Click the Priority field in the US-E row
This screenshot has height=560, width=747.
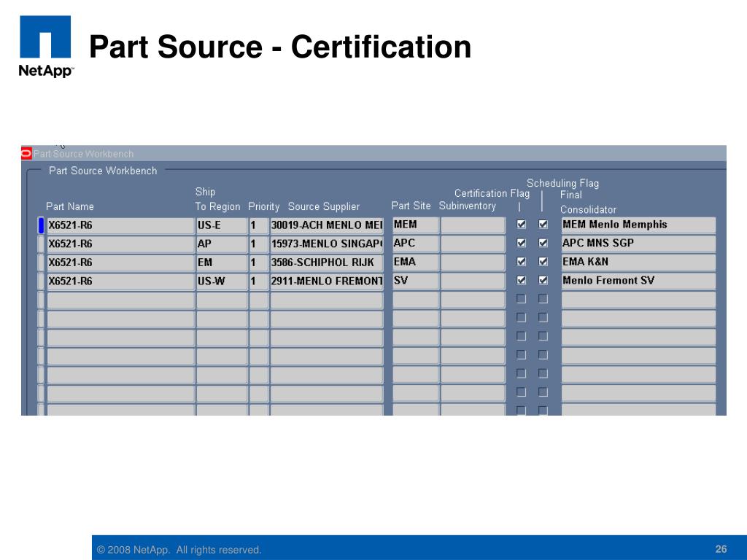pos(259,225)
